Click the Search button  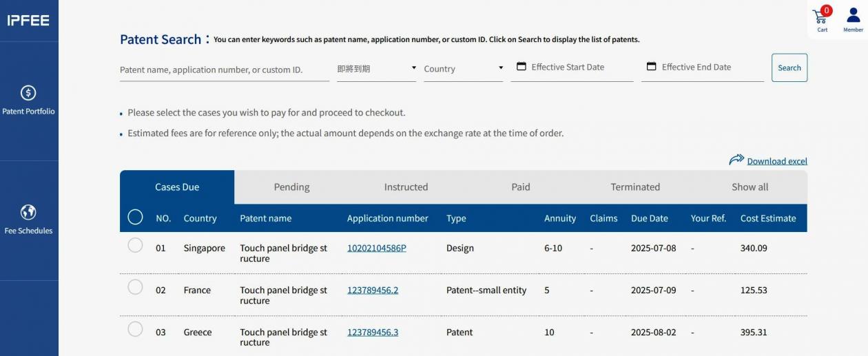coord(789,67)
